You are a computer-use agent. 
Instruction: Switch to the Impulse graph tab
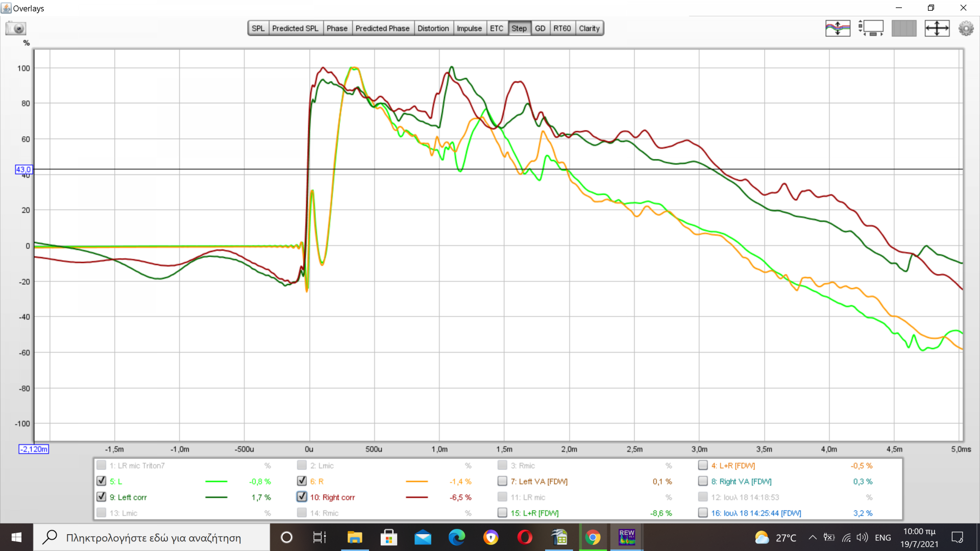point(469,29)
